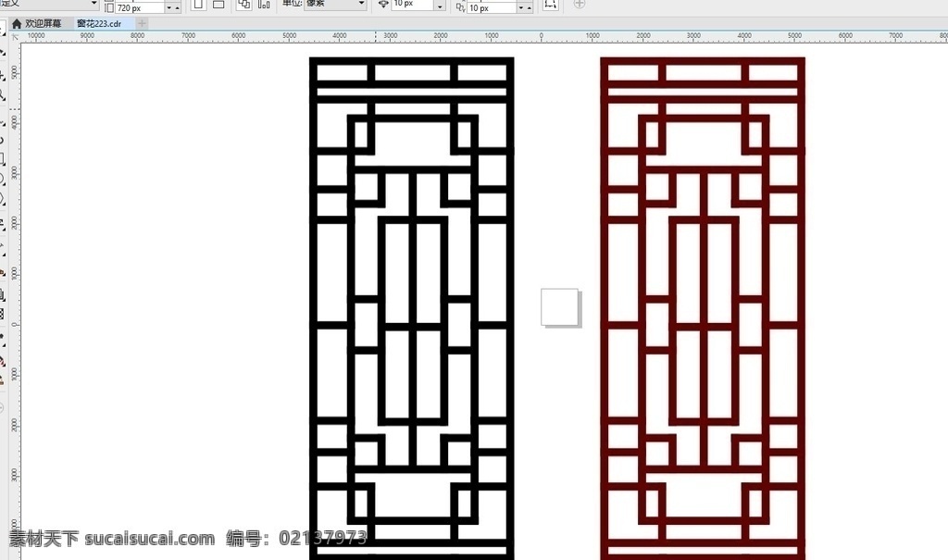Viewport: 948px width, 560px height.
Task: Select landscape page orientation icon
Action: (218, 5)
